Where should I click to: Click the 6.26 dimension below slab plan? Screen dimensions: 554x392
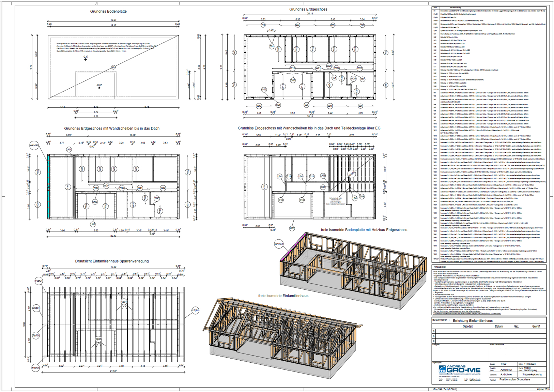tap(96, 116)
